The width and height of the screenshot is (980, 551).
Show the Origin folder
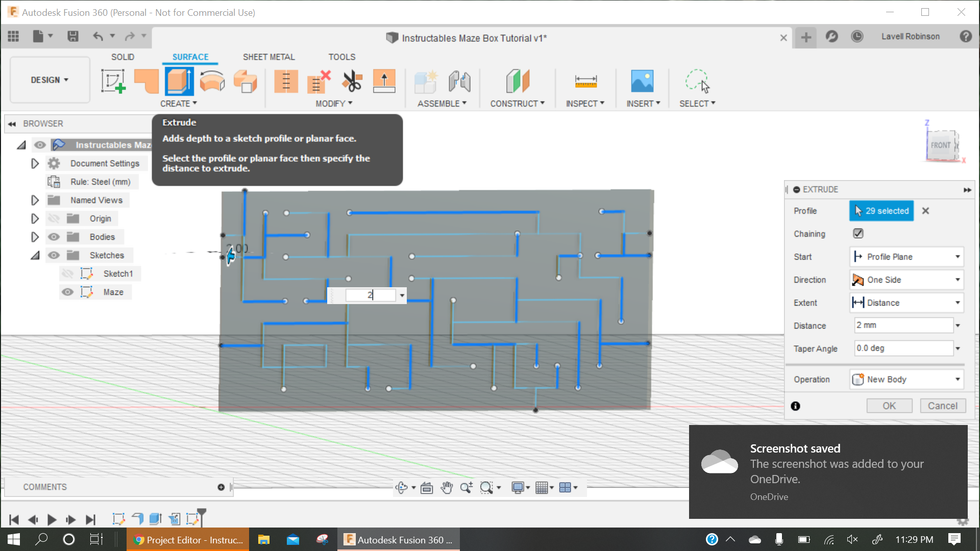pos(54,218)
